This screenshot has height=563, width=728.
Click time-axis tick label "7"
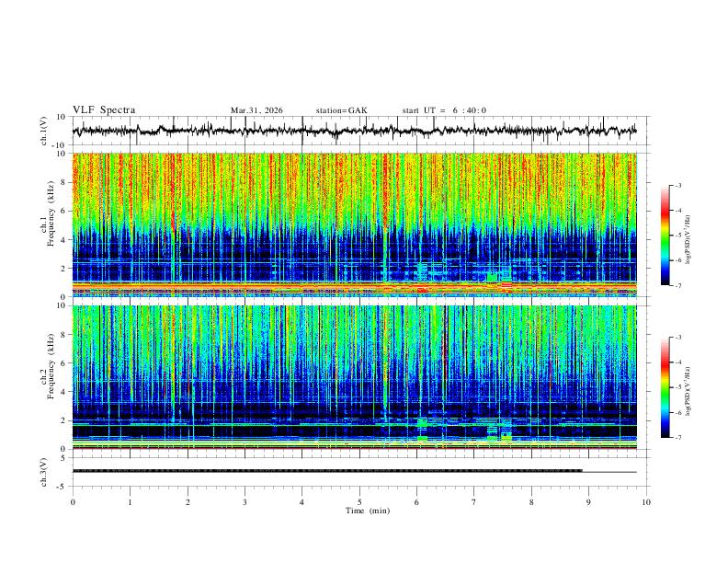[474, 502]
